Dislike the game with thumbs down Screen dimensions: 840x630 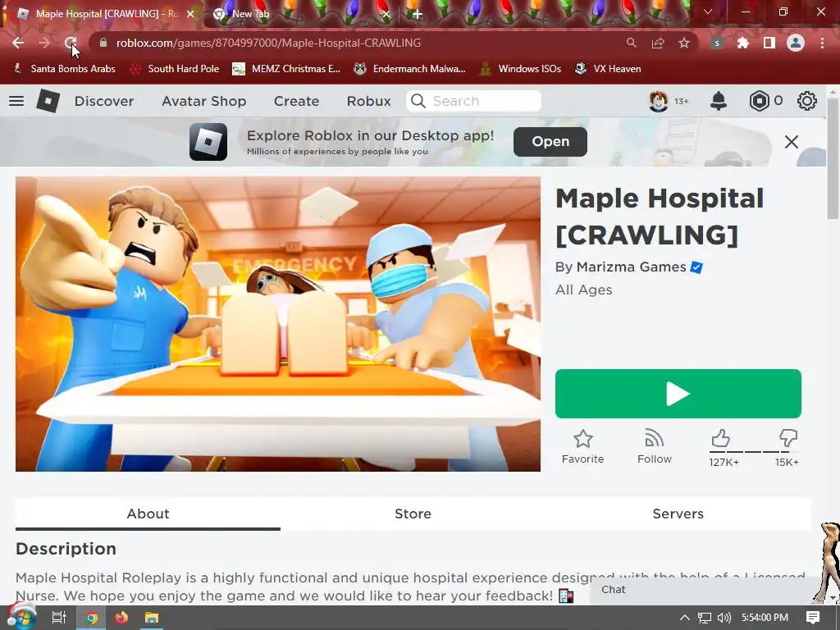[788, 439]
